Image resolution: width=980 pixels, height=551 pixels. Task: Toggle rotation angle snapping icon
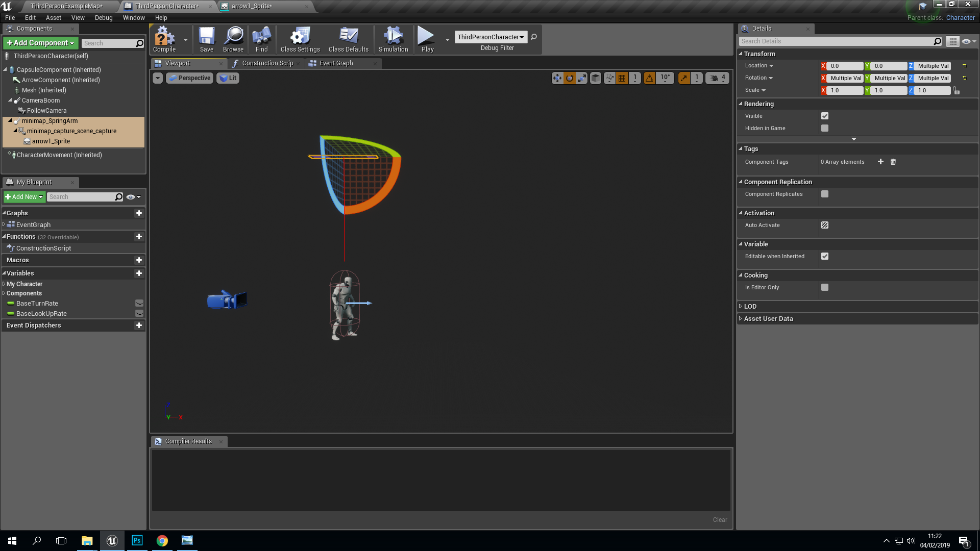(649, 78)
